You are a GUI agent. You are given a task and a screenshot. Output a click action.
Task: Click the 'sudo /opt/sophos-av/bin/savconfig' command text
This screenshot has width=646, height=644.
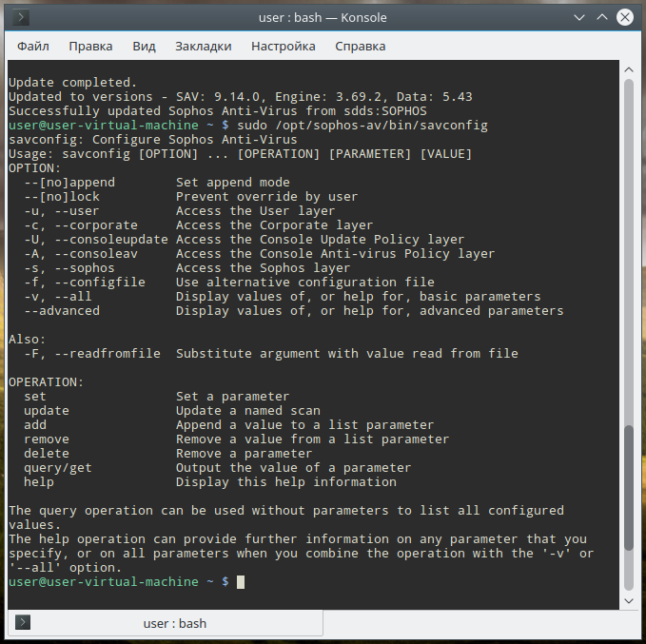(362, 126)
